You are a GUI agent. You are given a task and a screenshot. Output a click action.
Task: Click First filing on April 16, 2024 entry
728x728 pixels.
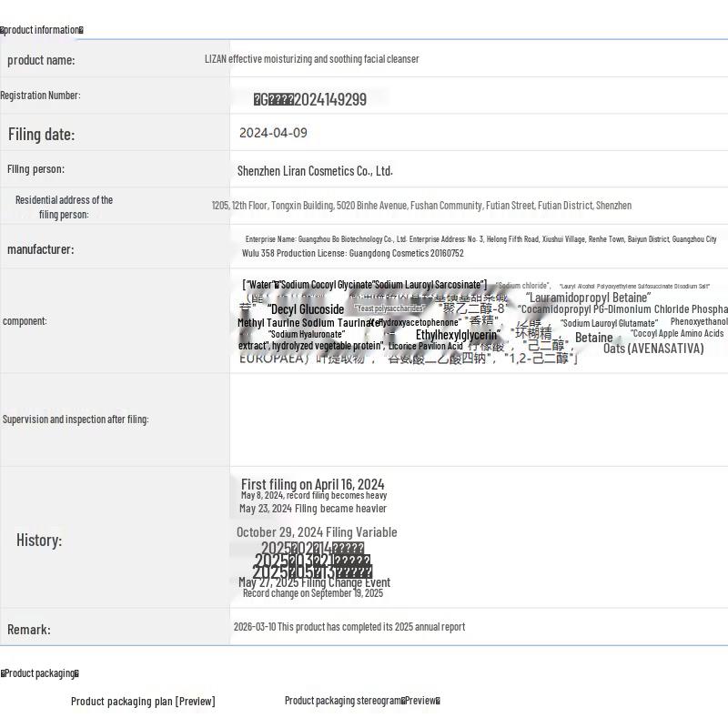coord(312,484)
